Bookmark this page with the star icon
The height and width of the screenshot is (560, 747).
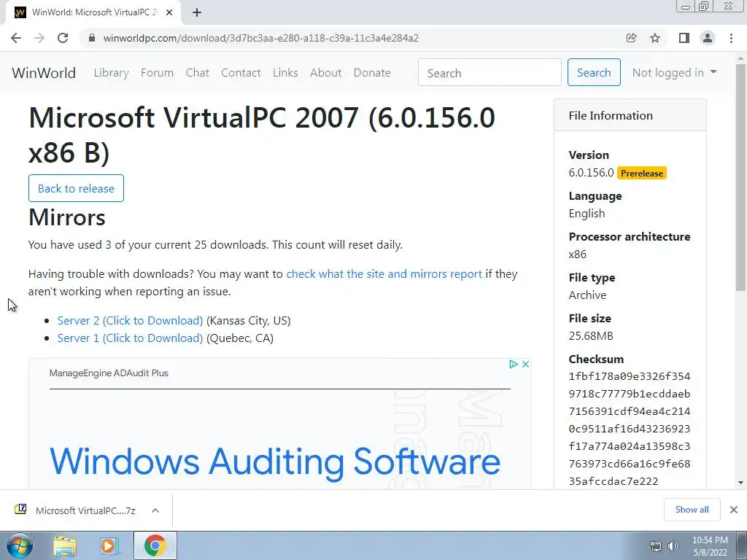[655, 38]
